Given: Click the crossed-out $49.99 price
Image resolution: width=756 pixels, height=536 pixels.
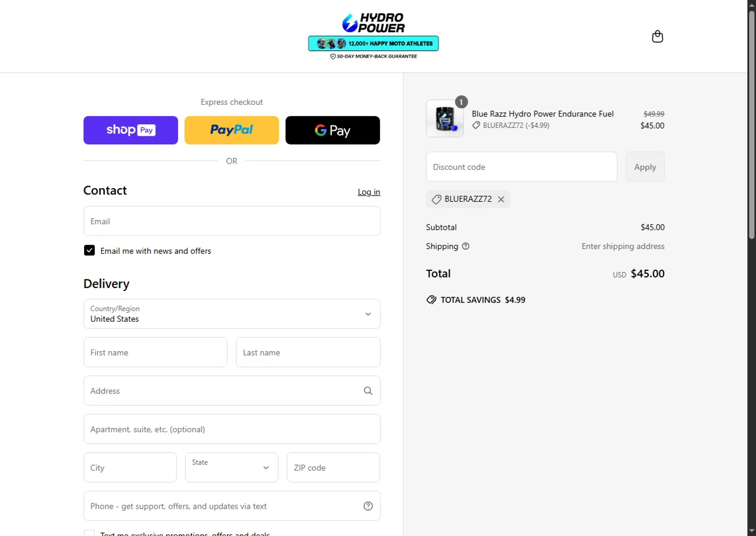Looking at the screenshot, I should coord(654,114).
